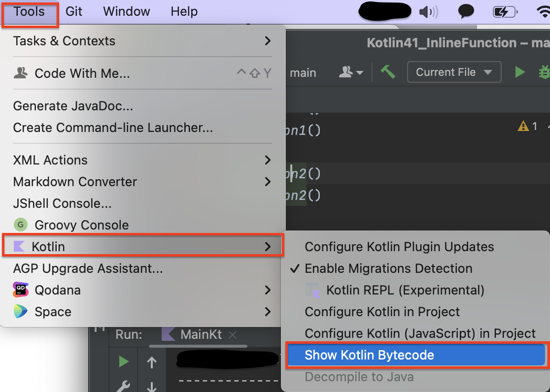Select Create Command-line Launcher...
The image size is (550, 392).
coord(142,128)
